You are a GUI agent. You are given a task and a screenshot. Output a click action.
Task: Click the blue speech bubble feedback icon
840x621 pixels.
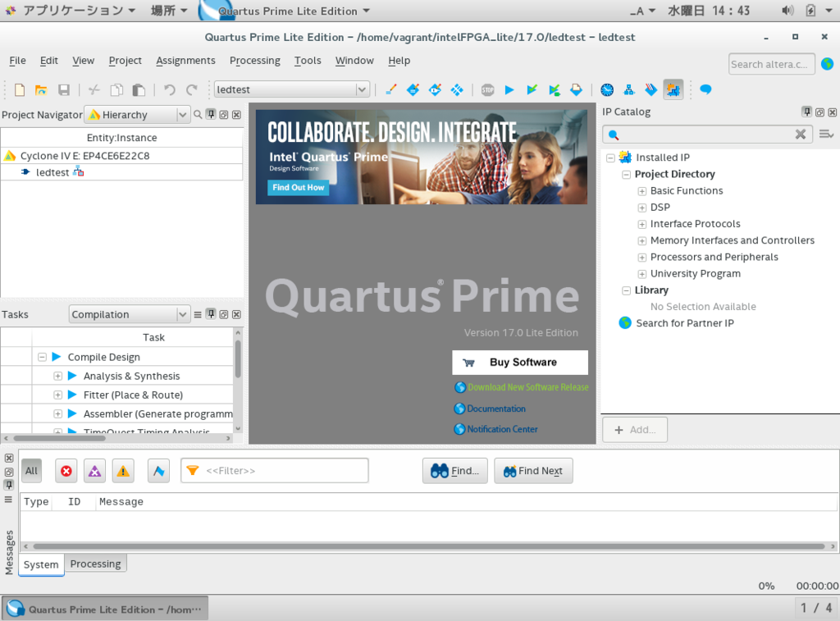point(705,89)
